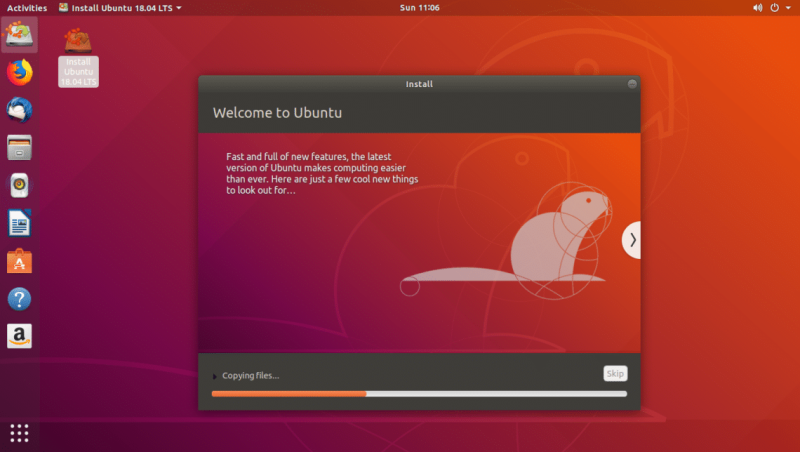
Task: Open the Install Ubuntu 18.04 LTS app menu
Action: click(120, 8)
